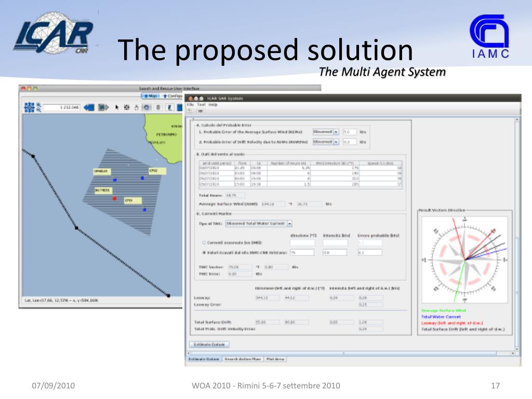Click the DISTRESS label on the map
Screen dimensions: 532x399
[x=103, y=190]
